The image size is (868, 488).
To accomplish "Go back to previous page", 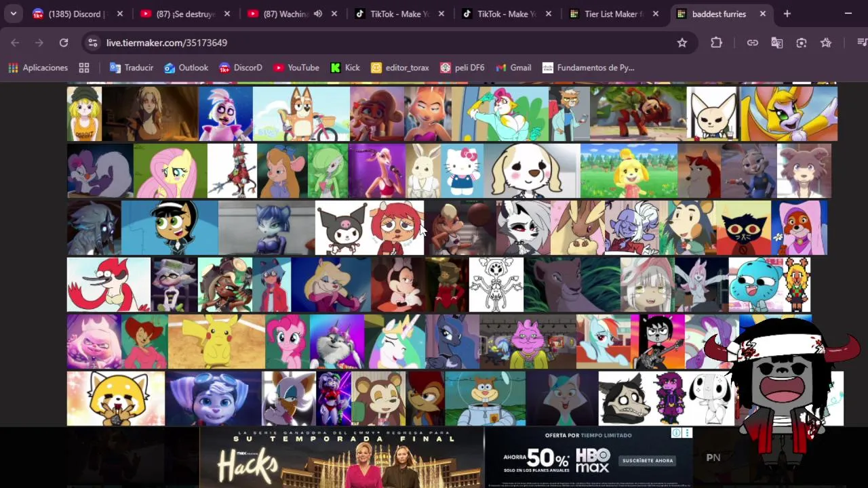I will tap(15, 43).
